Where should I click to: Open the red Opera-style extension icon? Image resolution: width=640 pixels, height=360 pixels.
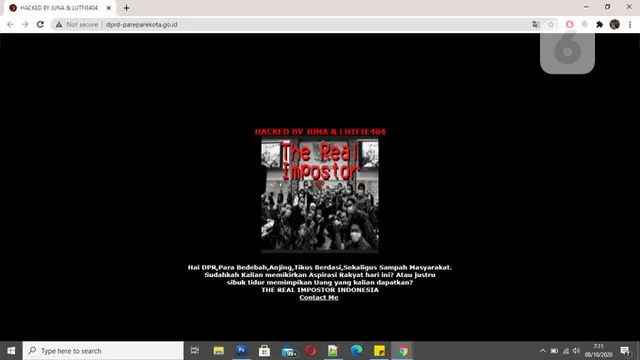pyautogui.click(x=569, y=24)
